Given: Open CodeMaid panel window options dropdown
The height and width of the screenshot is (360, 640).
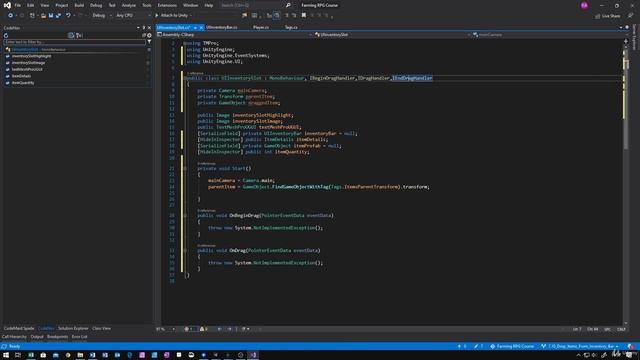Looking at the screenshot, I should point(138,28).
